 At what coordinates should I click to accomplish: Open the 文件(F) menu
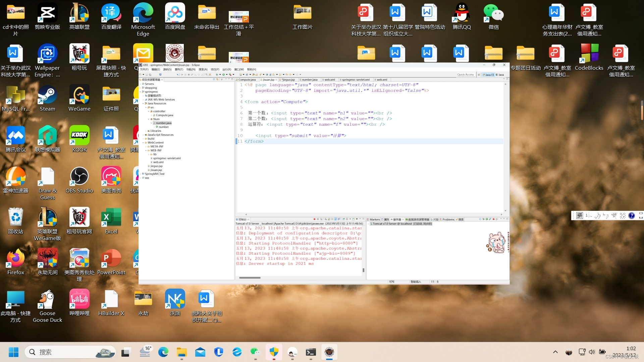point(144,69)
